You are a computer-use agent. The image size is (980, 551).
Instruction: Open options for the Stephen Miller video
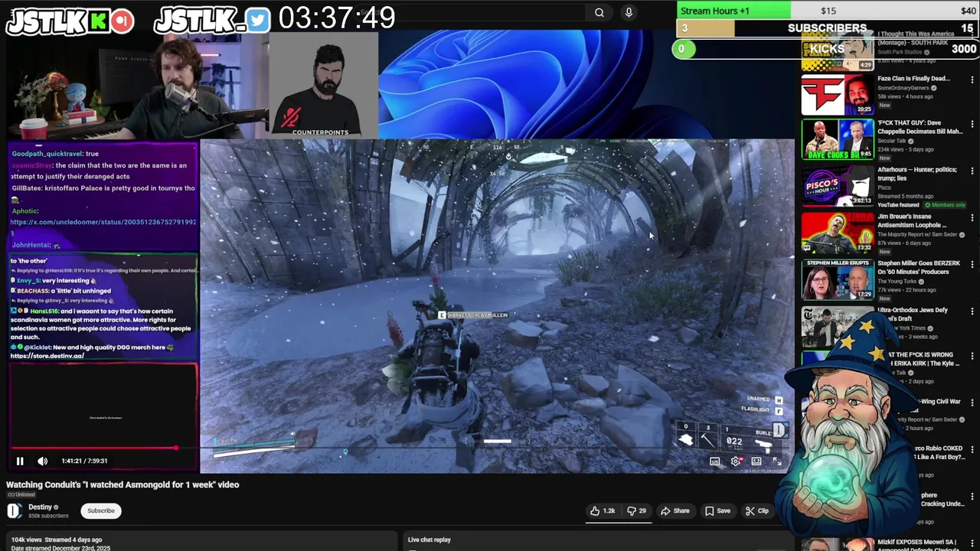tap(972, 265)
